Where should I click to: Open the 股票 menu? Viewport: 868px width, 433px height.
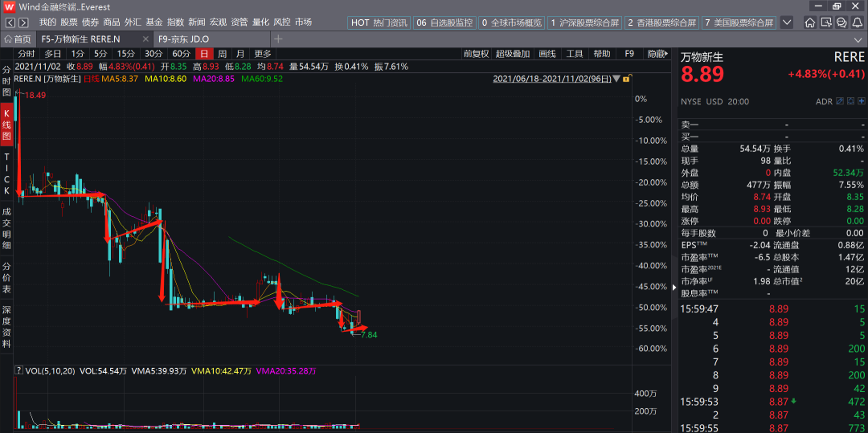coord(68,22)
